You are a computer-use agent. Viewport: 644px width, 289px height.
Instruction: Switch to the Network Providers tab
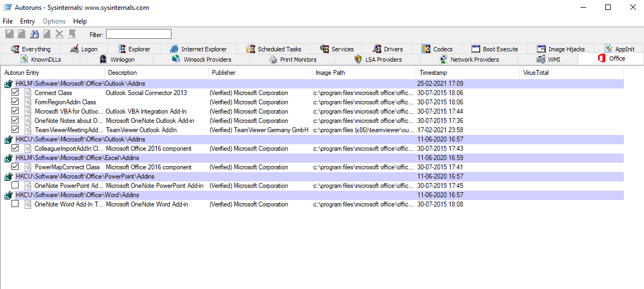coord(469,60)
